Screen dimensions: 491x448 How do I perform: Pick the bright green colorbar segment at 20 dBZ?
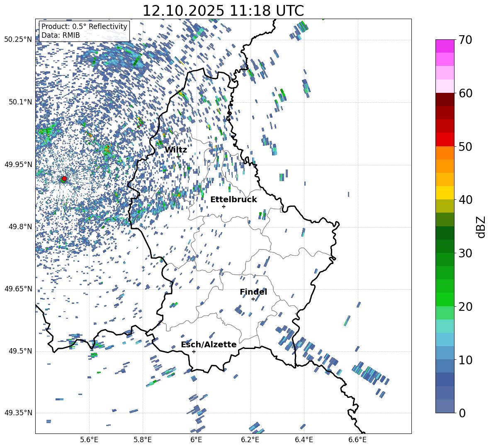tap(445, 299)
